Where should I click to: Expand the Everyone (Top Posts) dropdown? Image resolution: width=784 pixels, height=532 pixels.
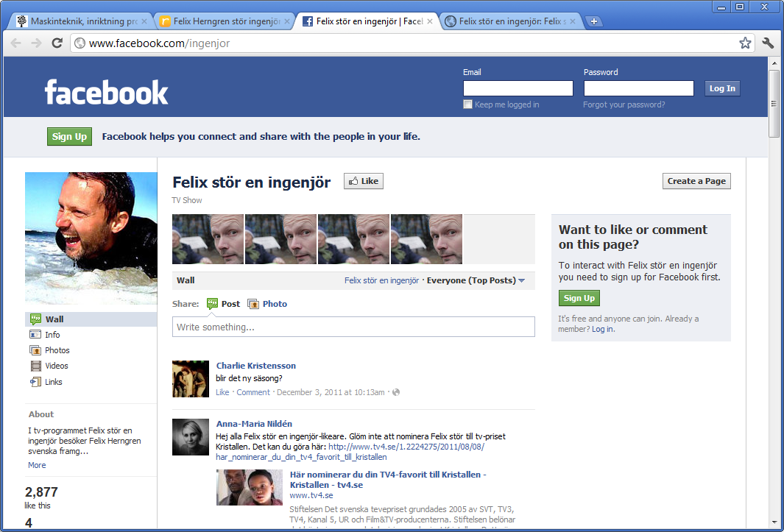coord(476,280)
